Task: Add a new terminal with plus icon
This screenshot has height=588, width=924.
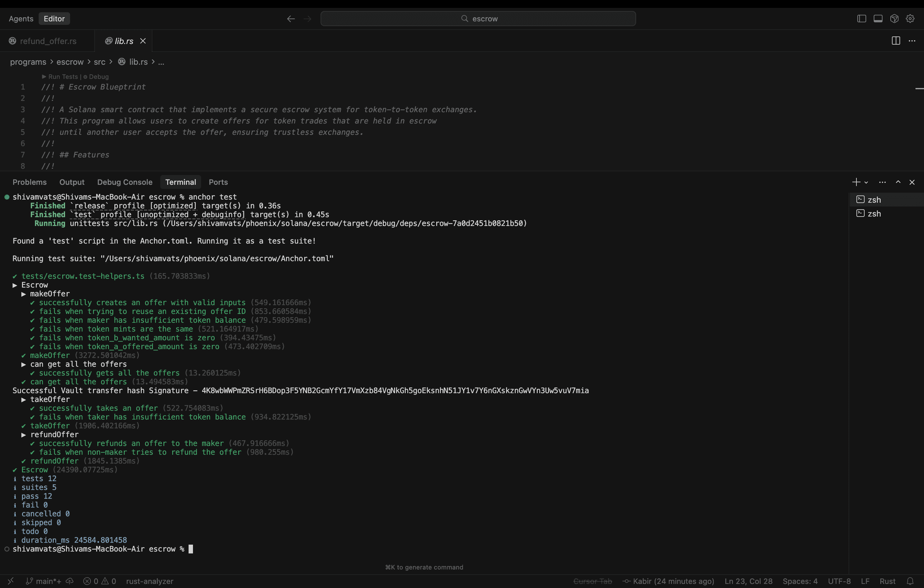Action: [x=856, y=182]
